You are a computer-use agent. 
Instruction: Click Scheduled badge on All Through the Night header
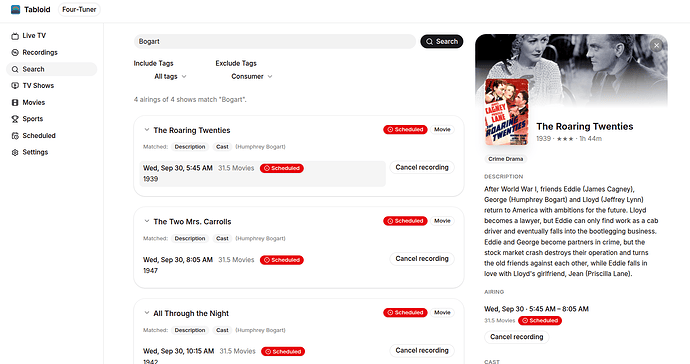405,313
